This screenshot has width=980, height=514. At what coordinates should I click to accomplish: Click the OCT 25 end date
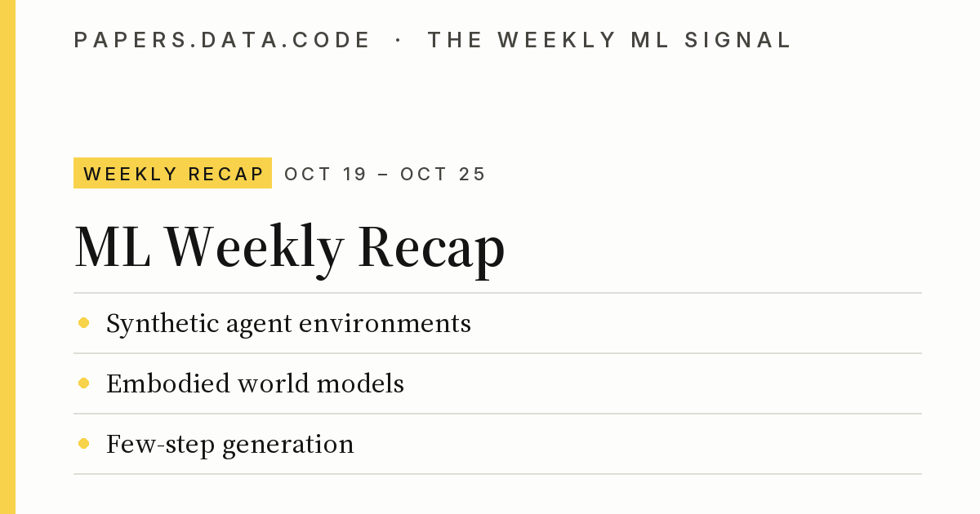(443, 174)
